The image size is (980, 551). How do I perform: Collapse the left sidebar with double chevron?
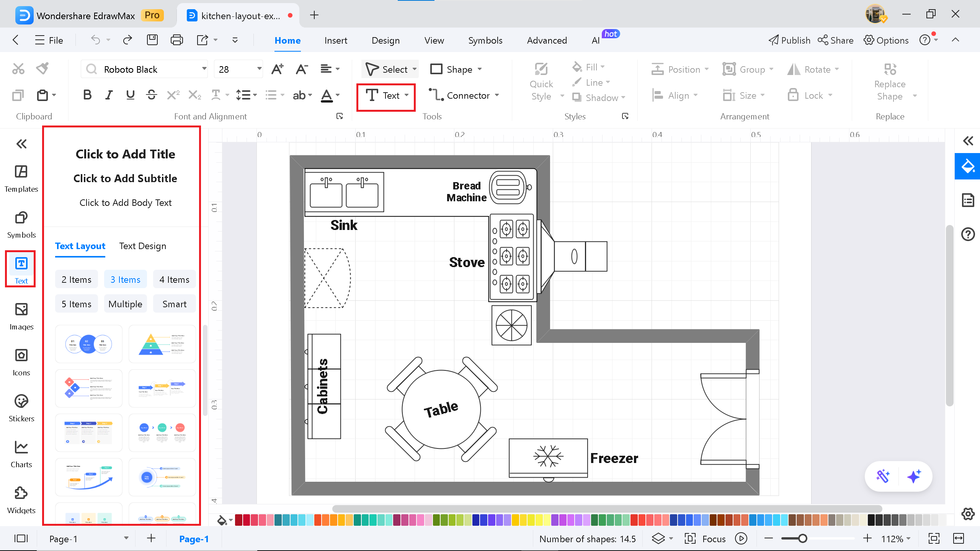tap(21, 144)
